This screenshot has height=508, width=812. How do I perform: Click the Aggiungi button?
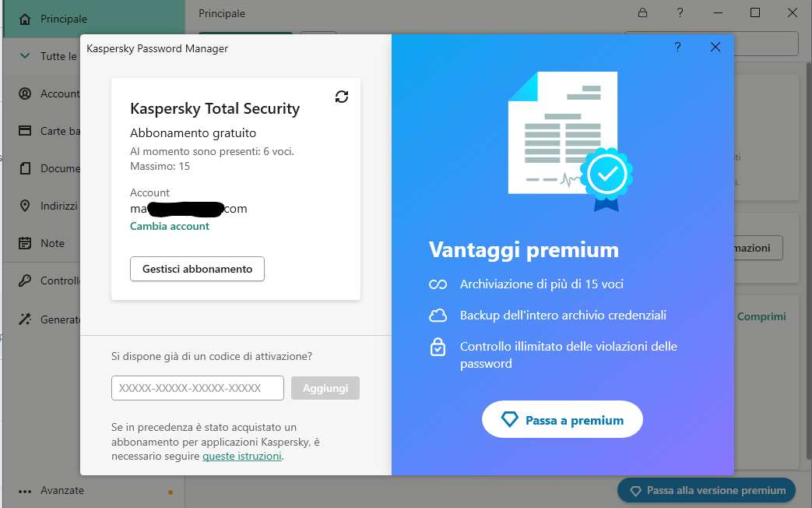pyautogui.click(x=325, y=388)
